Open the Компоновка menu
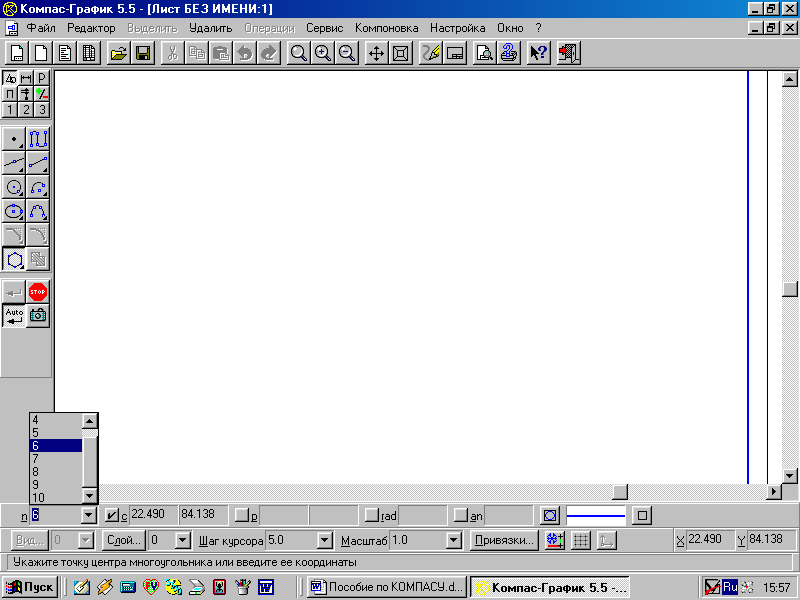This screenshot has height=600, width=800. [x=387, y=29]
